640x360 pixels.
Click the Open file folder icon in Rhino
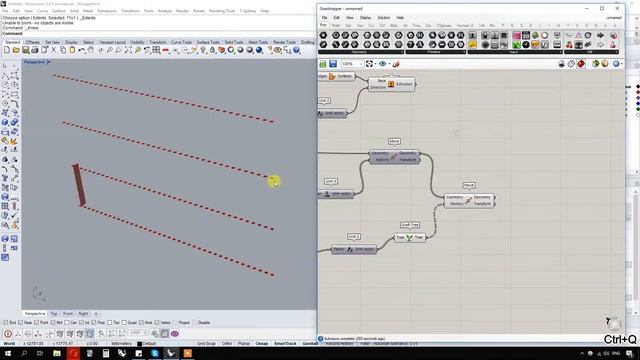(16, 50)
